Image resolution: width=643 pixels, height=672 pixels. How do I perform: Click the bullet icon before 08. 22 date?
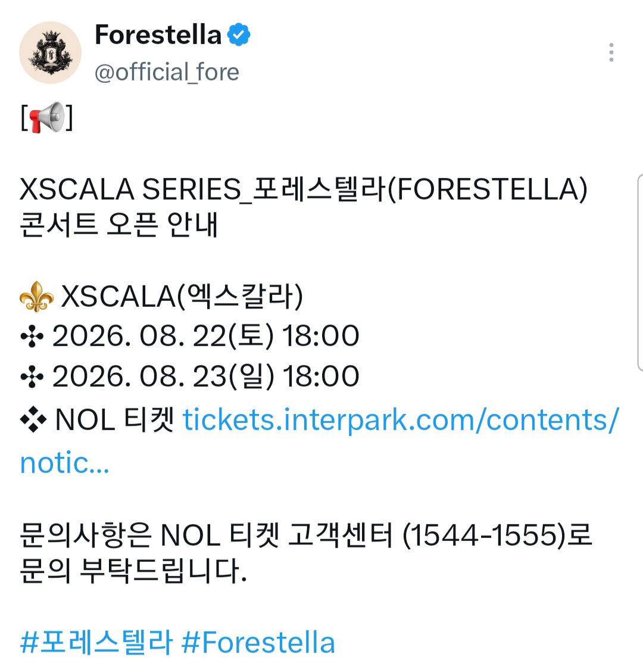pyautogui.click(x=32, y=336)
